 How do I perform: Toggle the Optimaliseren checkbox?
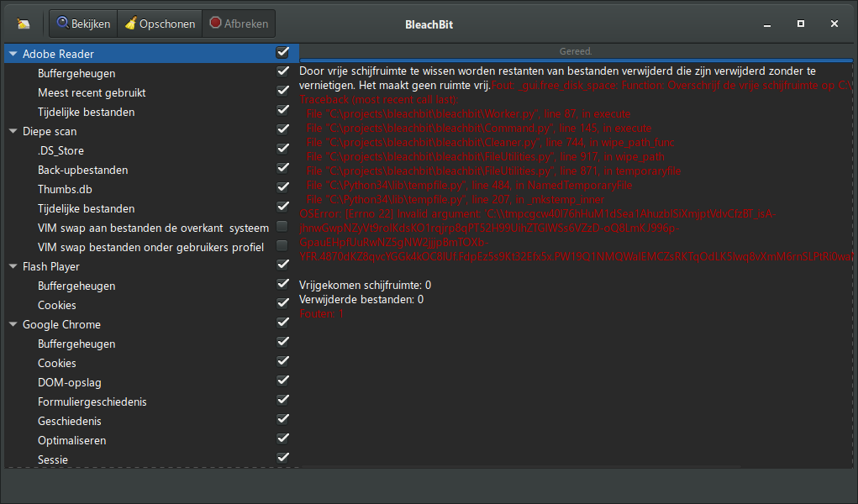coord(282,438)
